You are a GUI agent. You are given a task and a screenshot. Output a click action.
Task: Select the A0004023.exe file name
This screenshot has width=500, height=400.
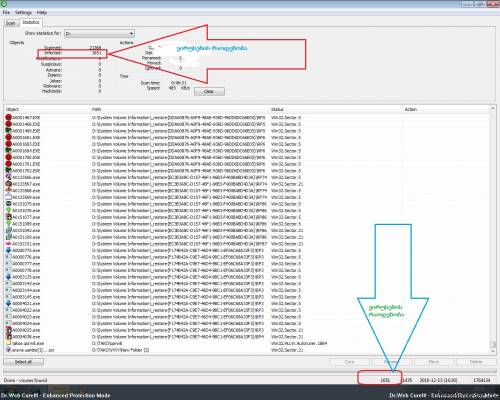pos(26,317)
